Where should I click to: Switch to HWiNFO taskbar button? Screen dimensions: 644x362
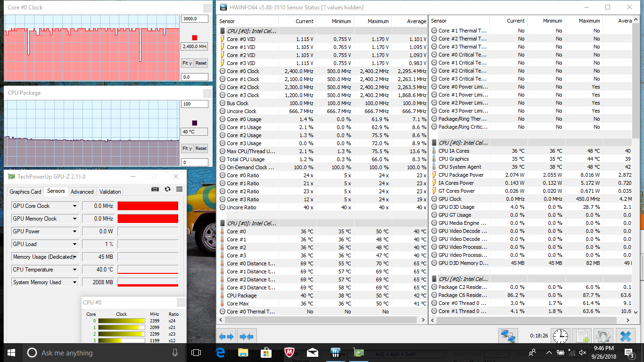point(336,353)
